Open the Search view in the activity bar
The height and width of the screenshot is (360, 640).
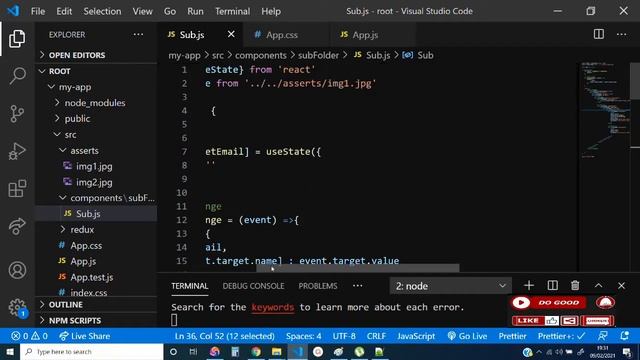pos(17,76)
